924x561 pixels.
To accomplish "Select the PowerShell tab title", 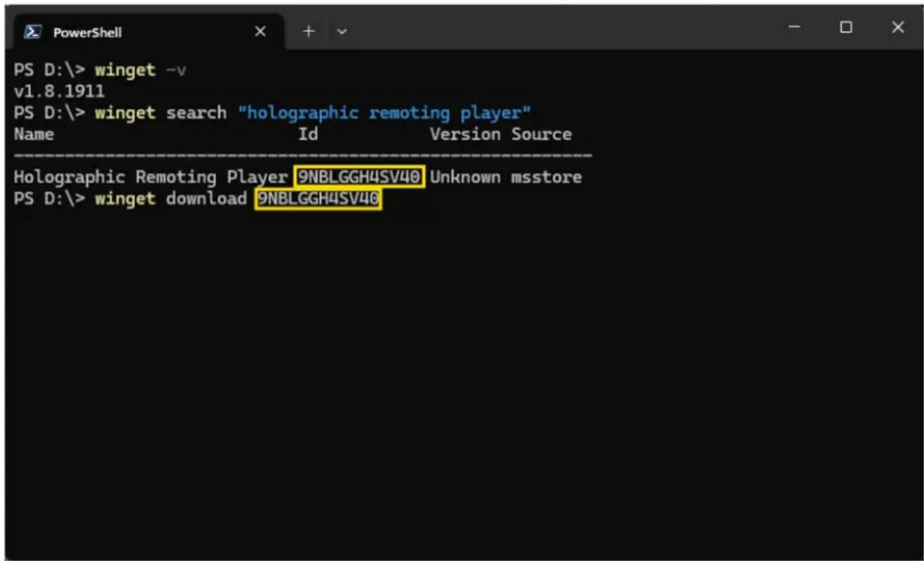I will click(87, 32).
